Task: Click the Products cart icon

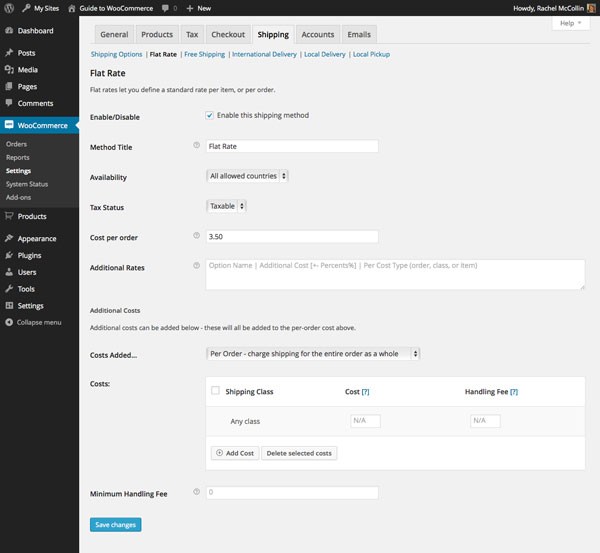Action: pyautogui.click(x=9, y=216)
